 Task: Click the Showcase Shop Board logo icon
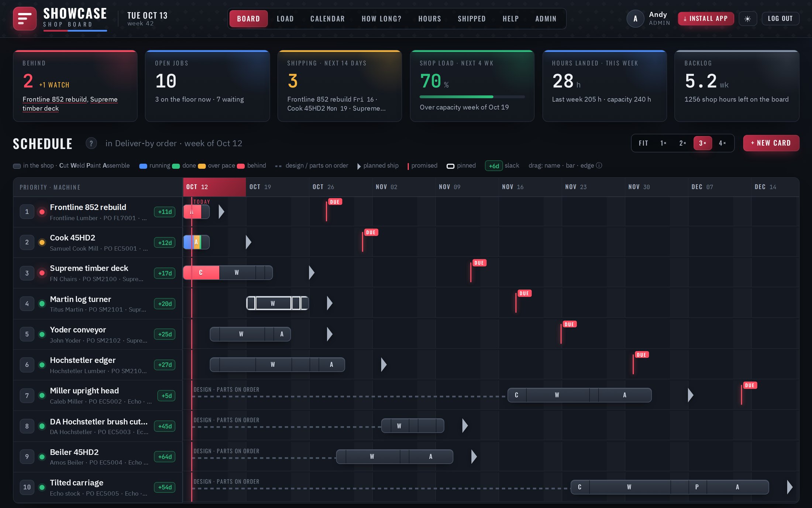[25, 18]
